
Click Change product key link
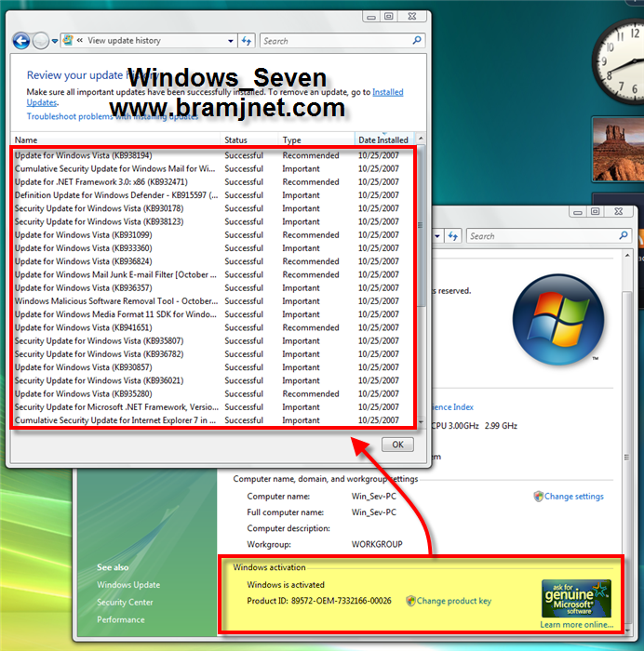[x=454, y=601]
